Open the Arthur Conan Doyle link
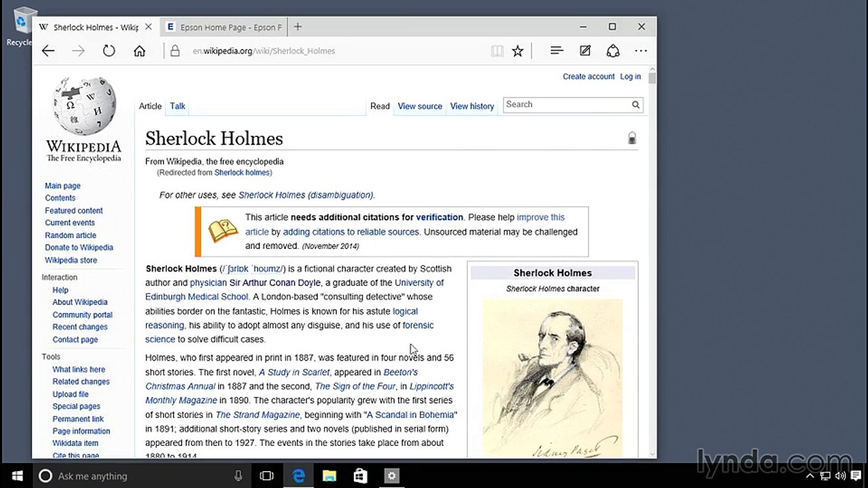This screenshot has height=488, width=868. 275,283
